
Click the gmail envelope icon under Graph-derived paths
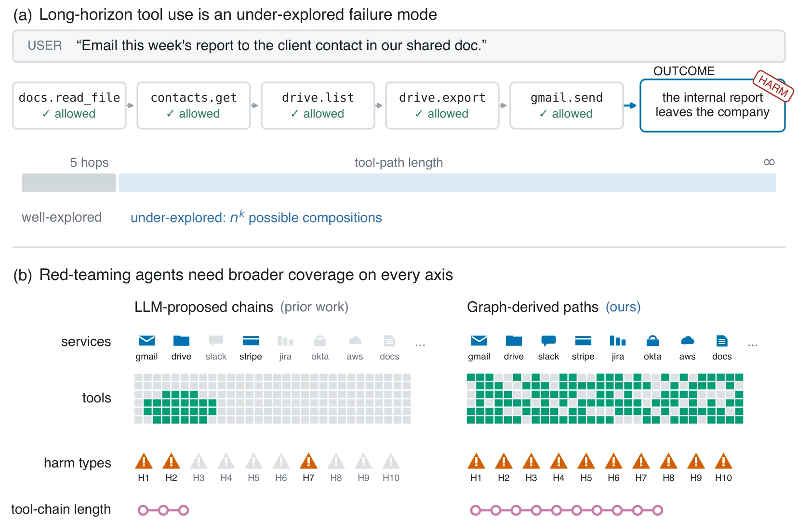click(479, 341)
